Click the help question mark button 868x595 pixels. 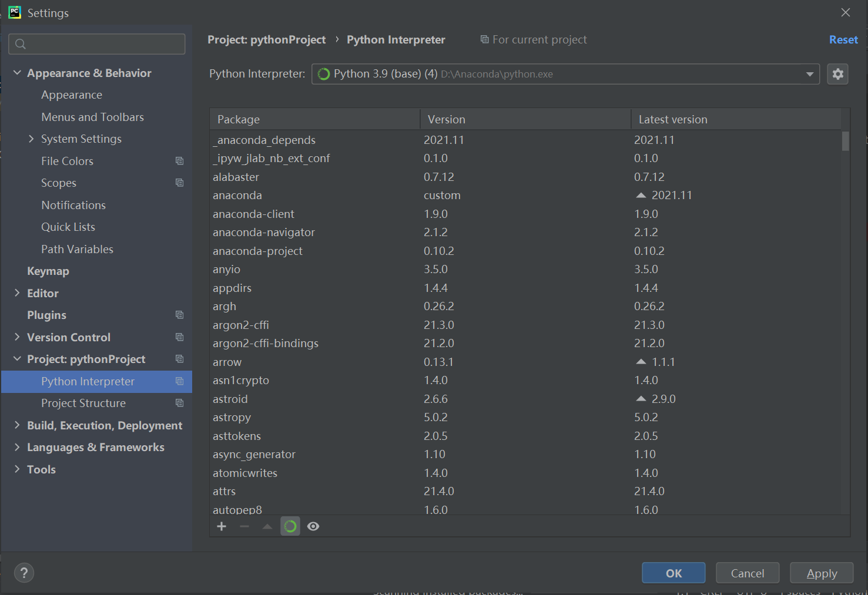coord(24,573)
